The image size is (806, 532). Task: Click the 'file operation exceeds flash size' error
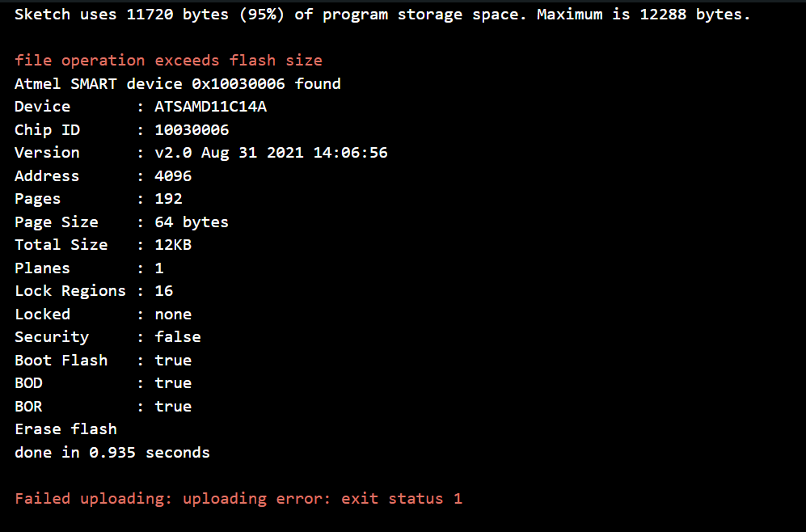coord(168,61)
